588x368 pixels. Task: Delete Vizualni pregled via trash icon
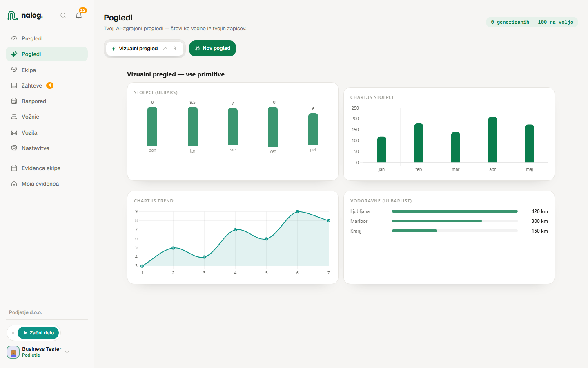pyautogui.click(x=174, y=49)
